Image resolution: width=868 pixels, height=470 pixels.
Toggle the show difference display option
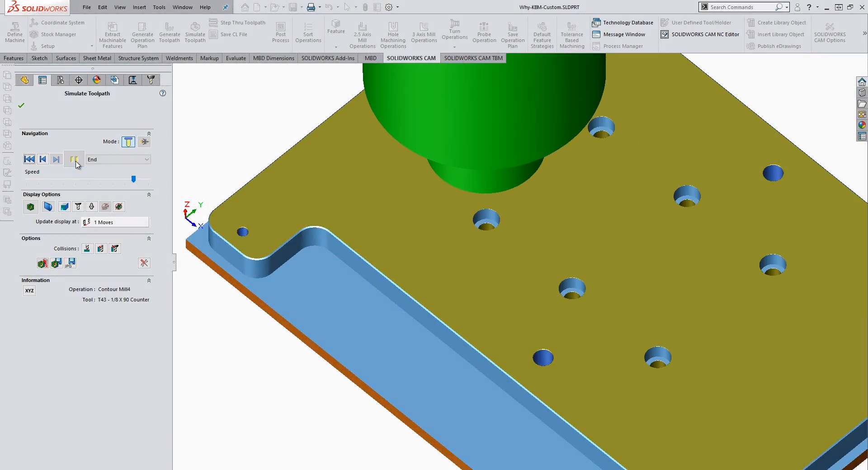105,207
